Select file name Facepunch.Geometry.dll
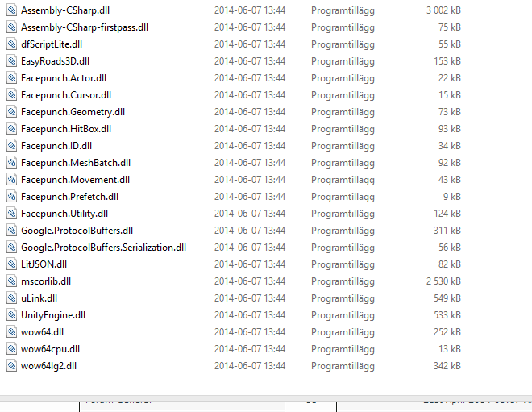This screenshot has width=532, height=412. pos(73,112)
